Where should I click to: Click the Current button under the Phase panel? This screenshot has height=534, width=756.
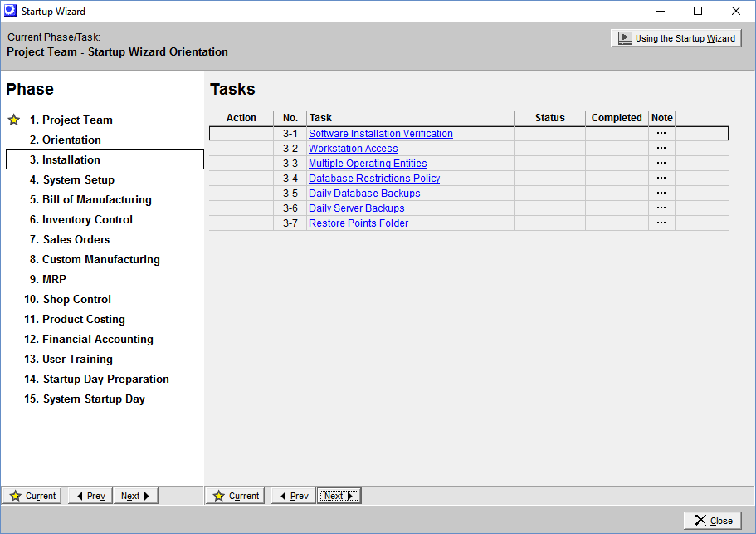(32, 495)
